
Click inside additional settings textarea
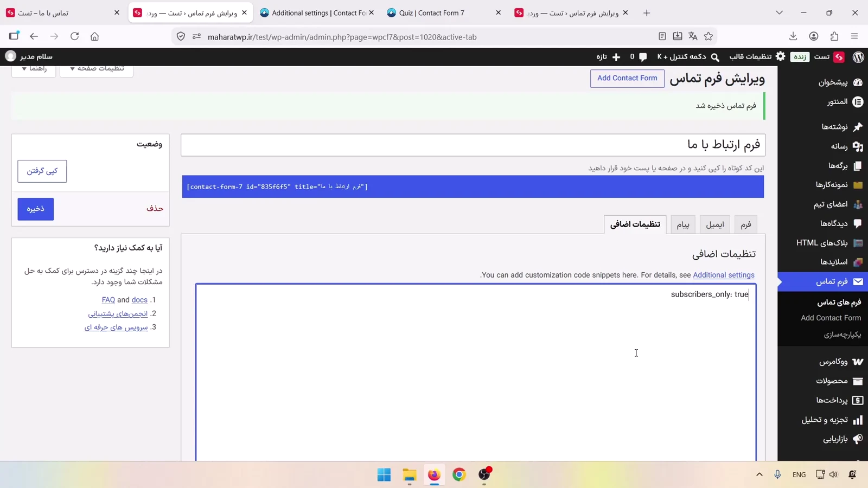pos(476,372)
